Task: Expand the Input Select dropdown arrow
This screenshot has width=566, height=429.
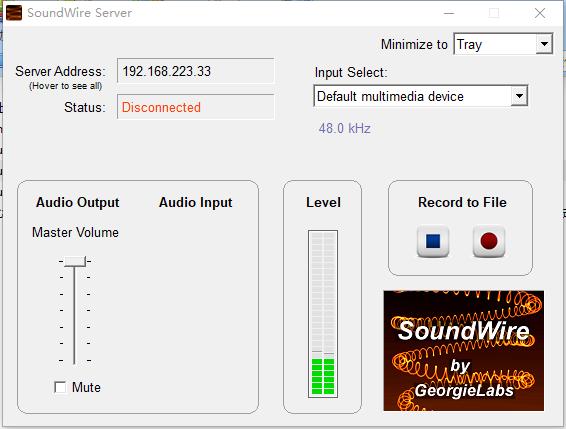Action: click(519, 96)
